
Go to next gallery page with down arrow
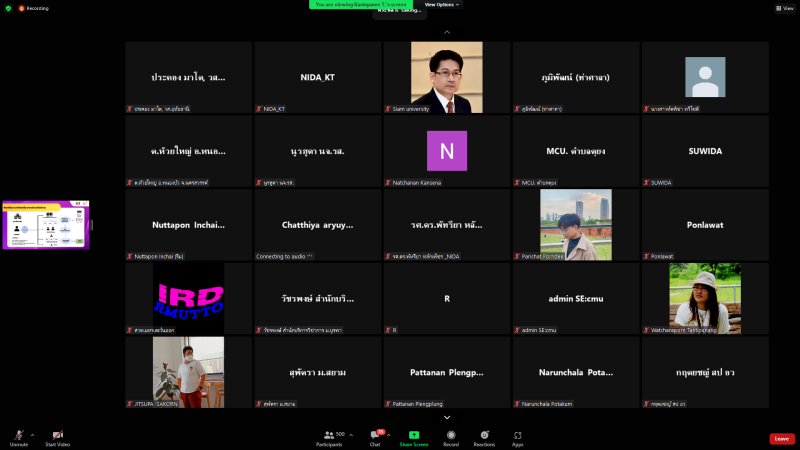click(446, 417)
